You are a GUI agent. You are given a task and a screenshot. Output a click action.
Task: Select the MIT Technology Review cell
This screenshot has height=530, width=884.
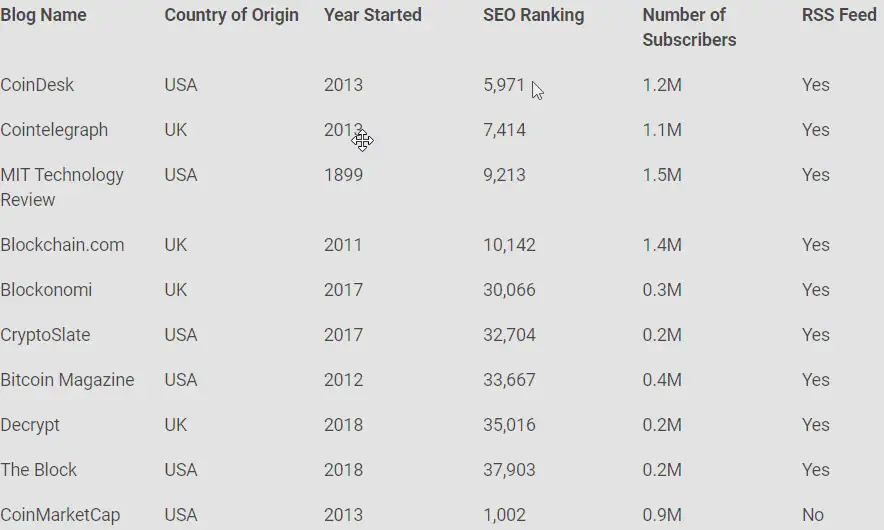coord(62,187)
